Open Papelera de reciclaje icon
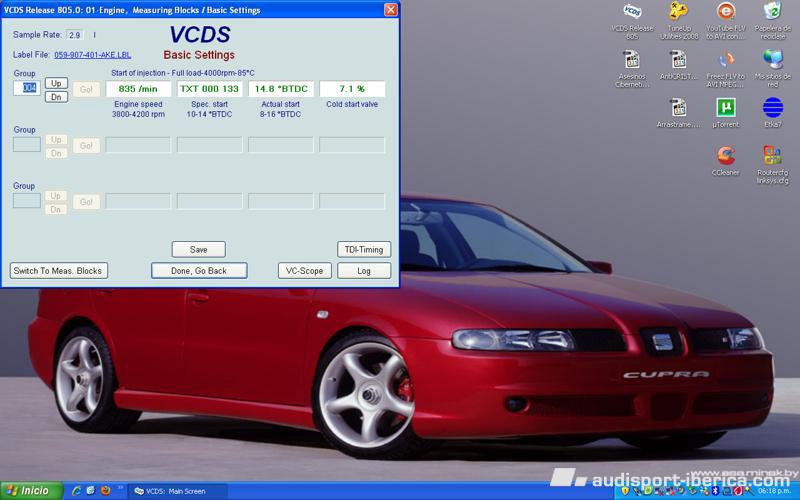This screenshot has width=800, height=500. 772,21
